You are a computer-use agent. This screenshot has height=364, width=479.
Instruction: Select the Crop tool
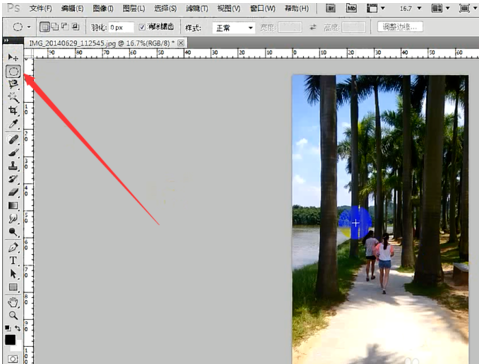pos(13,110)
